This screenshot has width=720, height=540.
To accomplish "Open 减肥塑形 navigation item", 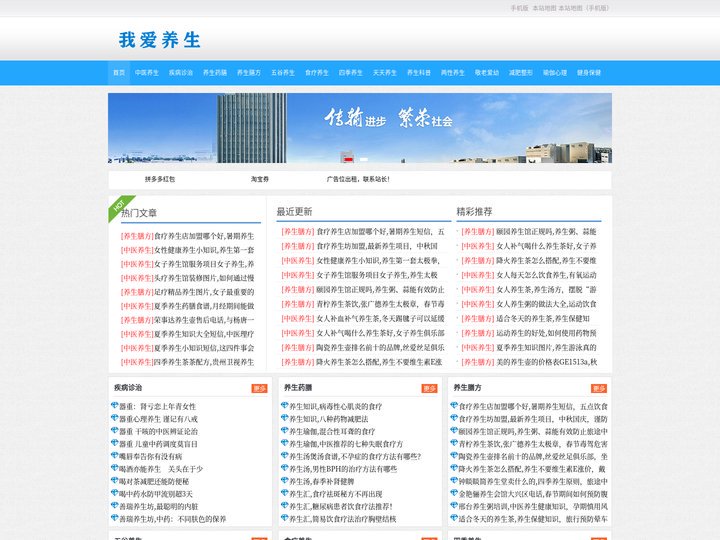I will (521, 73).
